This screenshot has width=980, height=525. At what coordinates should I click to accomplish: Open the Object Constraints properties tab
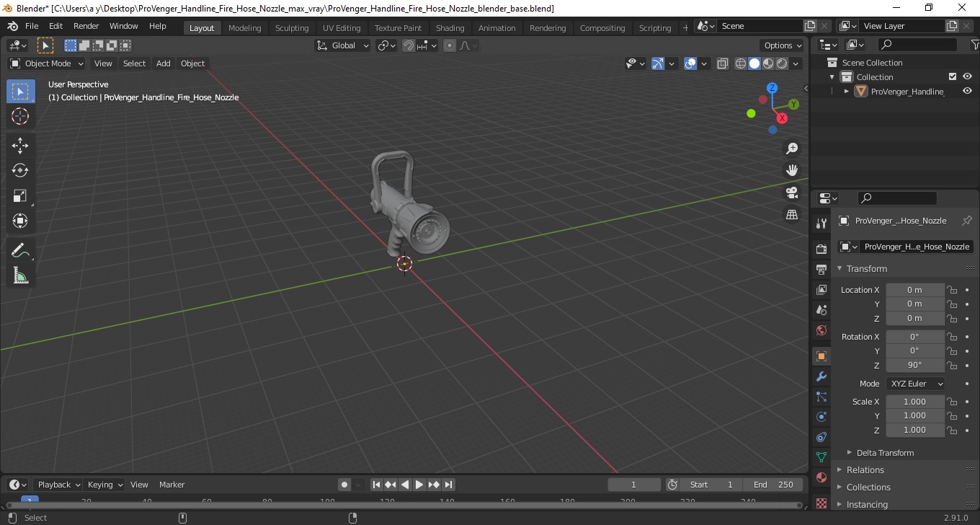[821, 437]
